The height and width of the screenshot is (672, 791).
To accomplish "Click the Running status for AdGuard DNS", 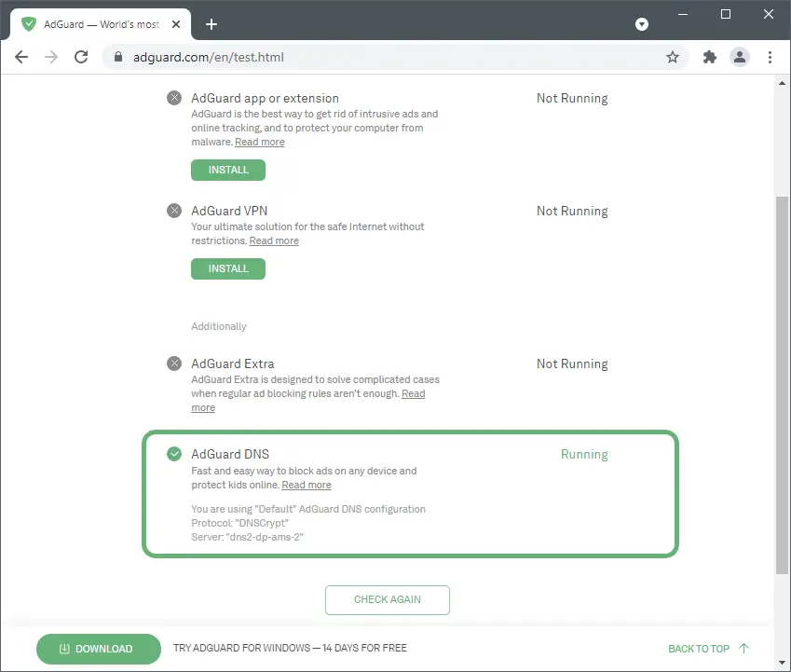I will click(x=584, y=455).
